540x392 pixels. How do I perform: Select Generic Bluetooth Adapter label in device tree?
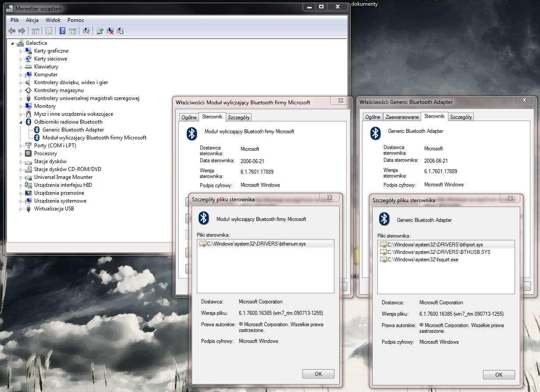[73, 130]
